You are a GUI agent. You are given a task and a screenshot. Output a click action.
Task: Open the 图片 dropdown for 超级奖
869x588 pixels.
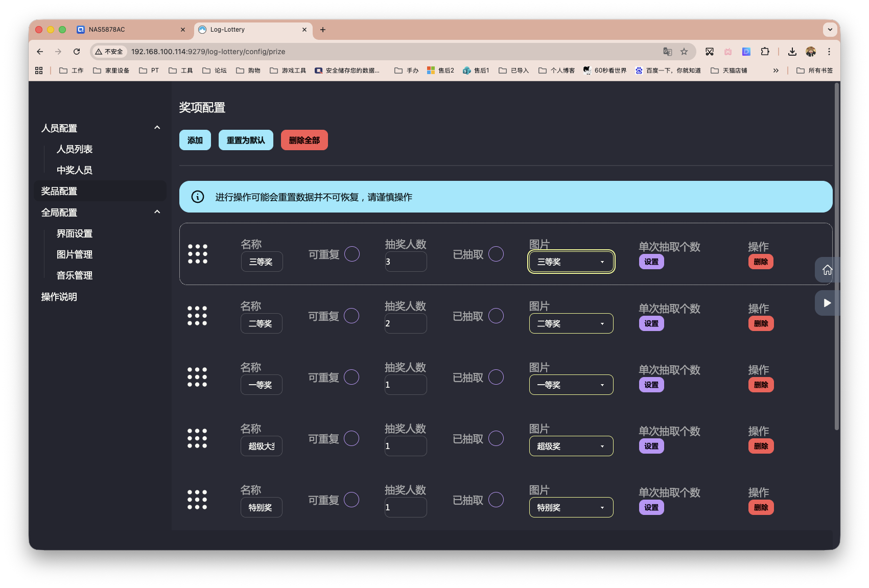click(x=571, y=446)
